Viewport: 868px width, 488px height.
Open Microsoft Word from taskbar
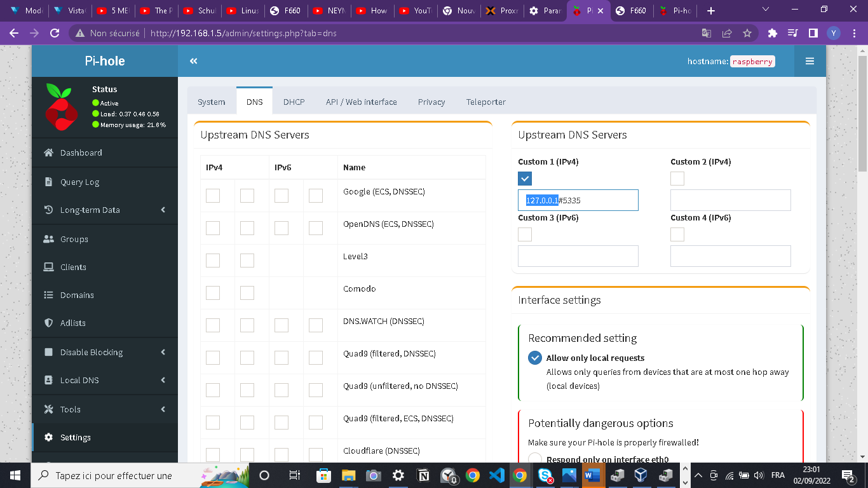[x=592, y=475]
